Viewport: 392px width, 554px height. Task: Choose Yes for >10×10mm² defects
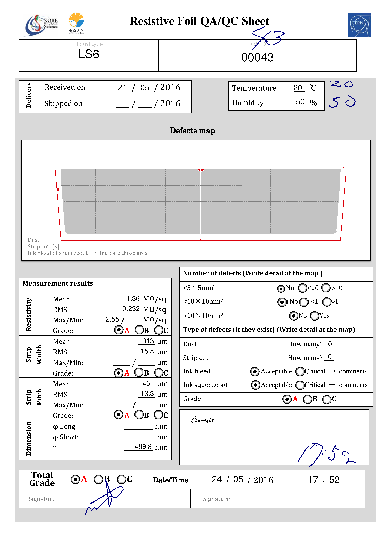[315, 316]
